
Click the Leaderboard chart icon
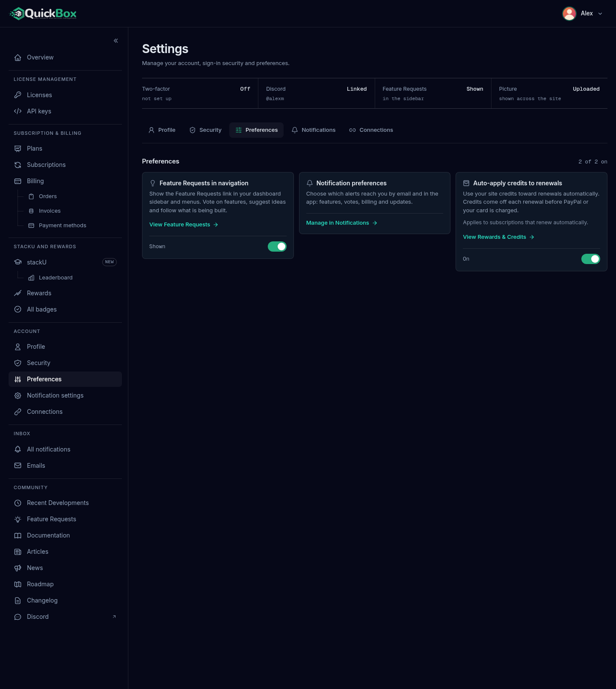pos(31,278)
